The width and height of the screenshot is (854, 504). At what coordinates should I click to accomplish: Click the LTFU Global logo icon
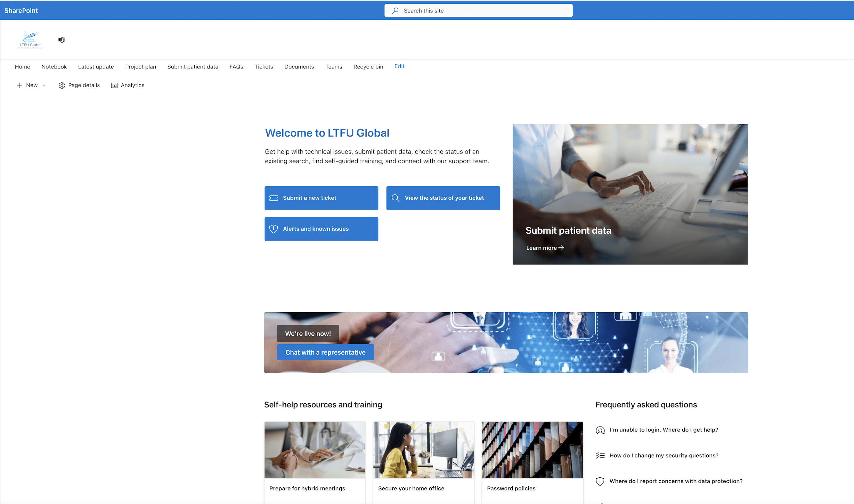coord(30,39)
